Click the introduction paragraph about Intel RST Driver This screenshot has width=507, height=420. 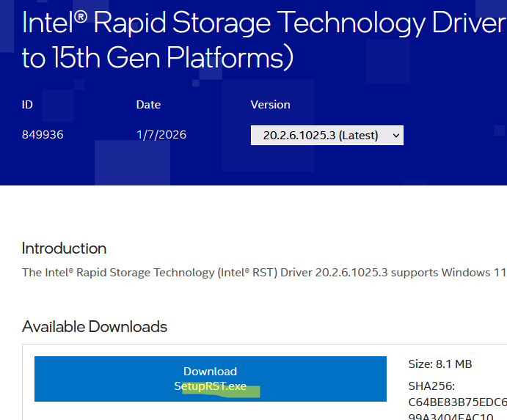tap(264, 273)
